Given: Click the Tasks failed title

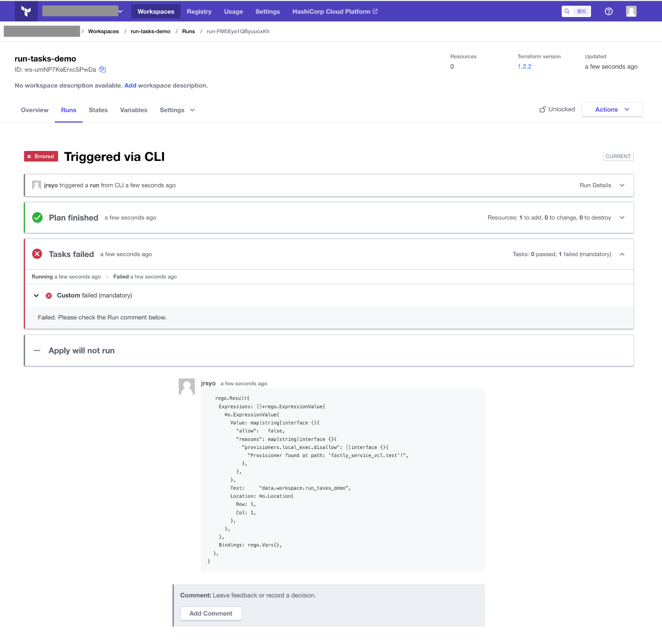Looking at the screenshot, I should 71,254.
